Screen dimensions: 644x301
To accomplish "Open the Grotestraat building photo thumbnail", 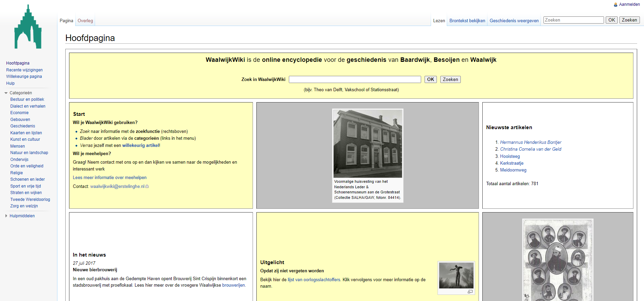I will point(367,143).
